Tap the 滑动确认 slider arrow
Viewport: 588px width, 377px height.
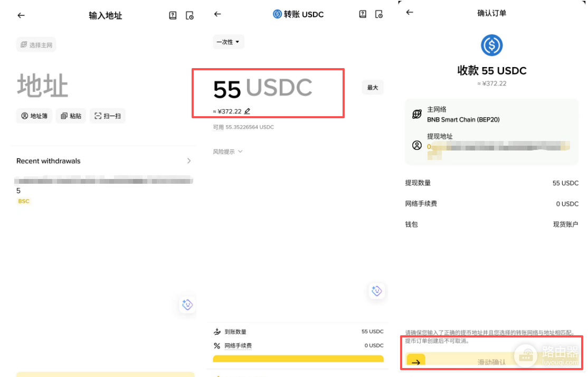(x=416, y=361)
